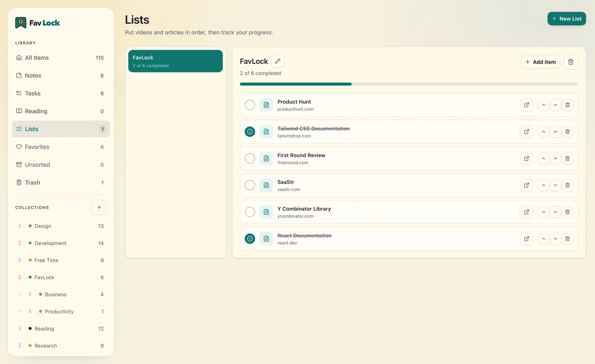Viewport: 595px width, 364px height.
Task: Remove React Documentation with trash icon
Action: 567,239
